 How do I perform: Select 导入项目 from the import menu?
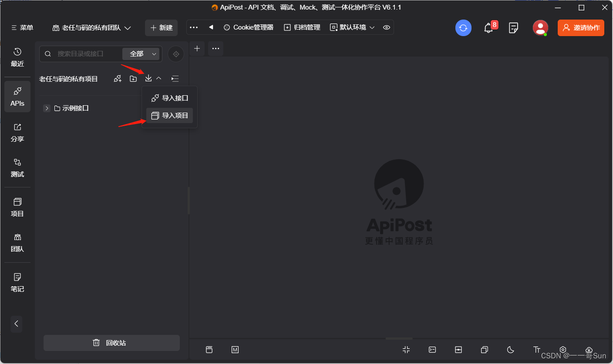point(170,116)
